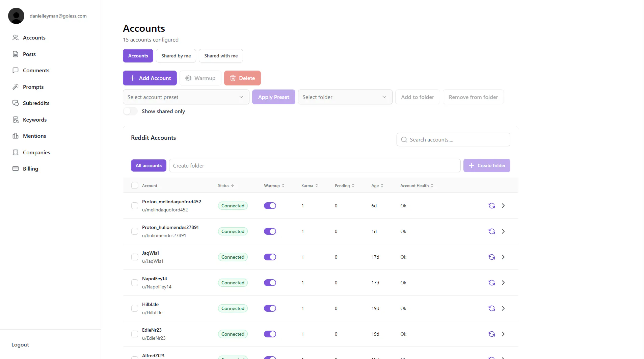644x359 pixels.
Task: Click the search magnifier icon
Action: pyautogui.click(x=404, y=139)
